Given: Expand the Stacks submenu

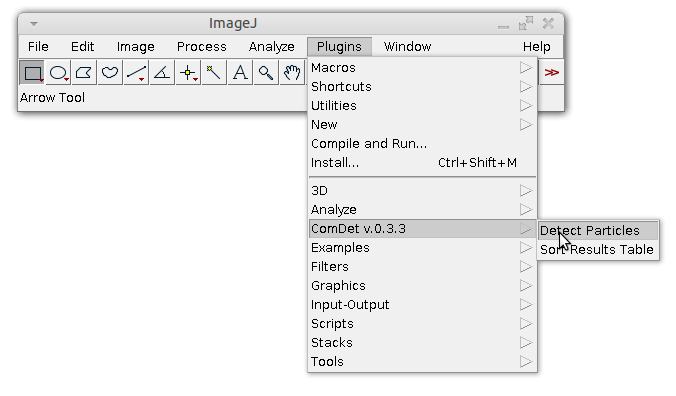Looking at the screenshot, I should click(422, 342).
